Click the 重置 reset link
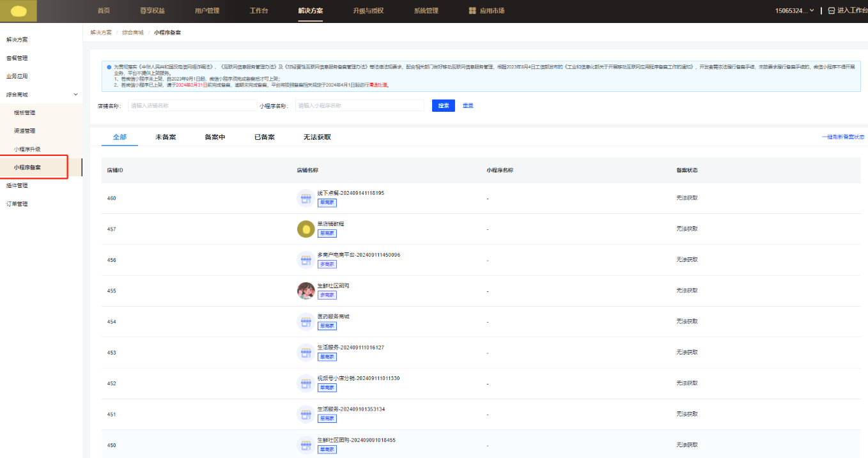 [x=468, y=105]
